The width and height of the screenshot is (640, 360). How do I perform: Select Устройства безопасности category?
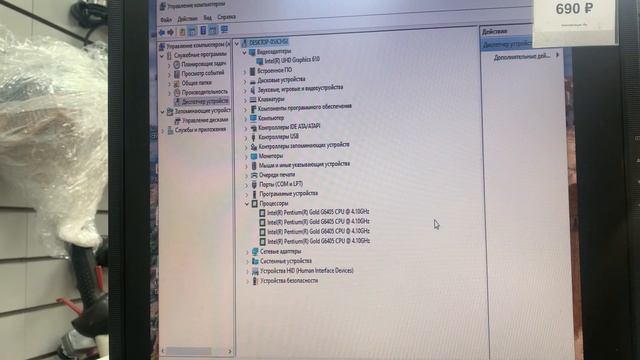point(289,281)
